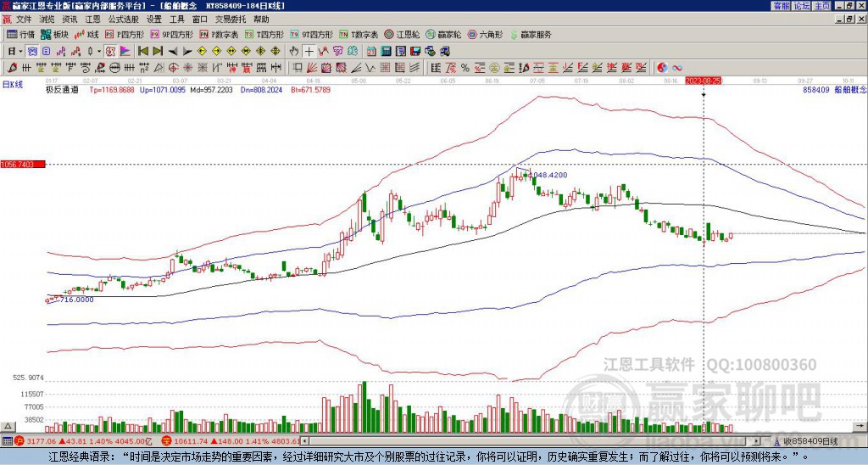Click the infinity symbol icon

(x=677, y=68)
